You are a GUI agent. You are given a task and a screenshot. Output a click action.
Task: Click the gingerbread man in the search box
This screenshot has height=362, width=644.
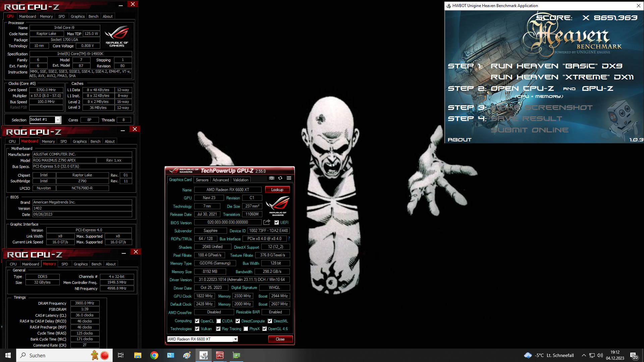95,355
